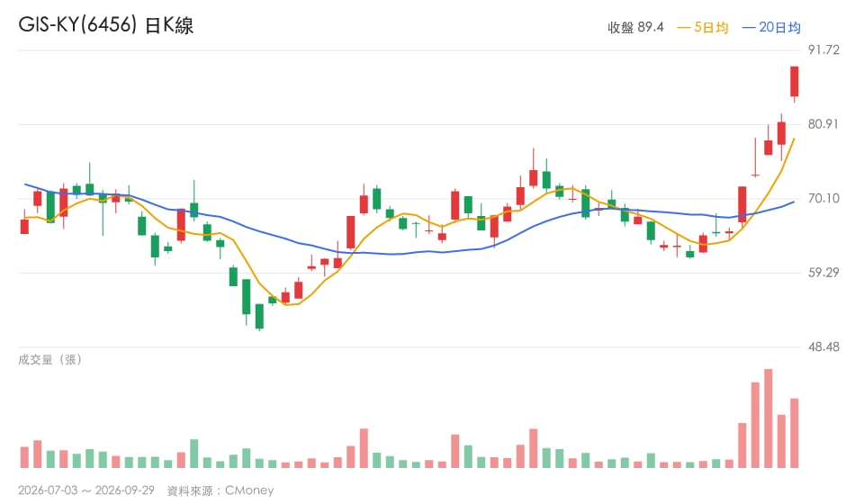Click the 48.48 price axis label
The width and height of the screenshot is (864, 504).
point(823,347)
